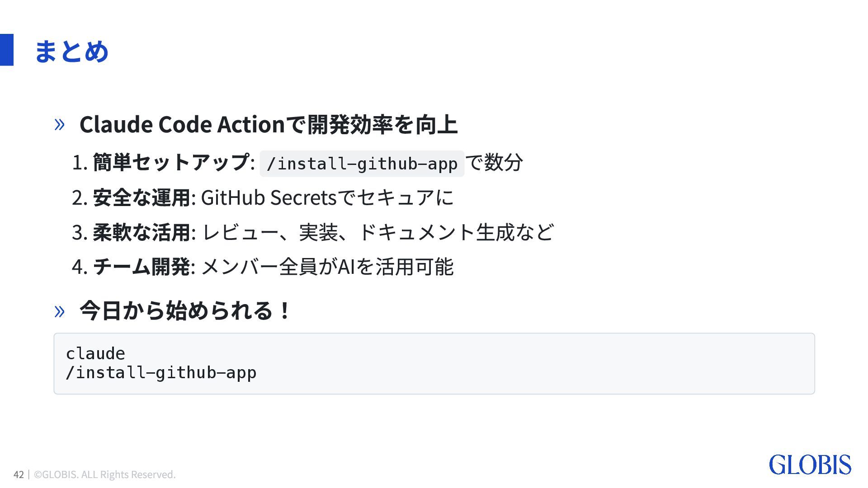Click the Claude Code Actionで開発効率を向上 heading
This screenshot has width=868, height=488.
coord(269,124)
